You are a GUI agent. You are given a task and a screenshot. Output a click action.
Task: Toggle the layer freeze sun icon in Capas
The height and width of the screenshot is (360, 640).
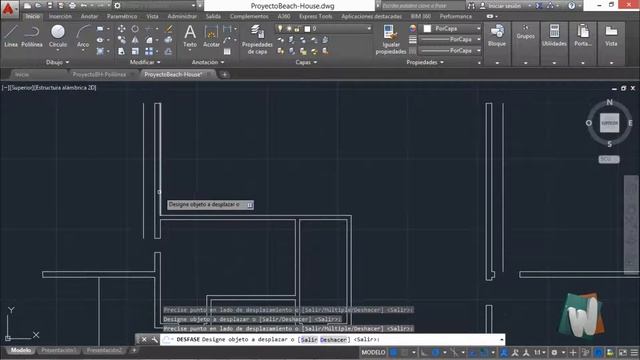pyautogui.click(x=289, y=29)
